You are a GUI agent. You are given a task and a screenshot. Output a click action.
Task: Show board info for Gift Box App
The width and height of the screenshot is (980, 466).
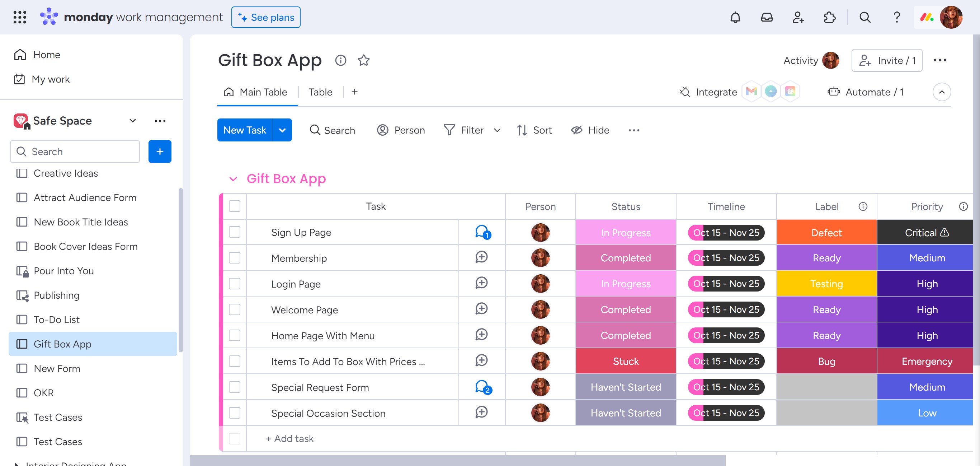point(340,60)
